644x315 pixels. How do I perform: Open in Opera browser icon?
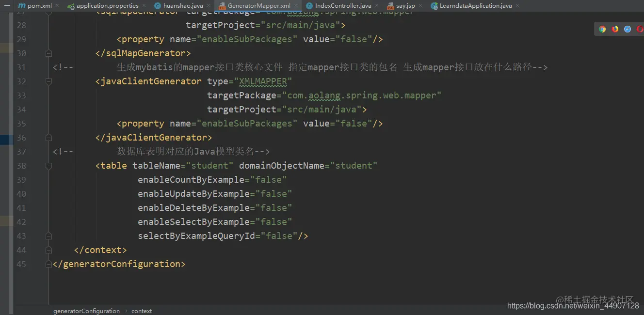(640, 29)
